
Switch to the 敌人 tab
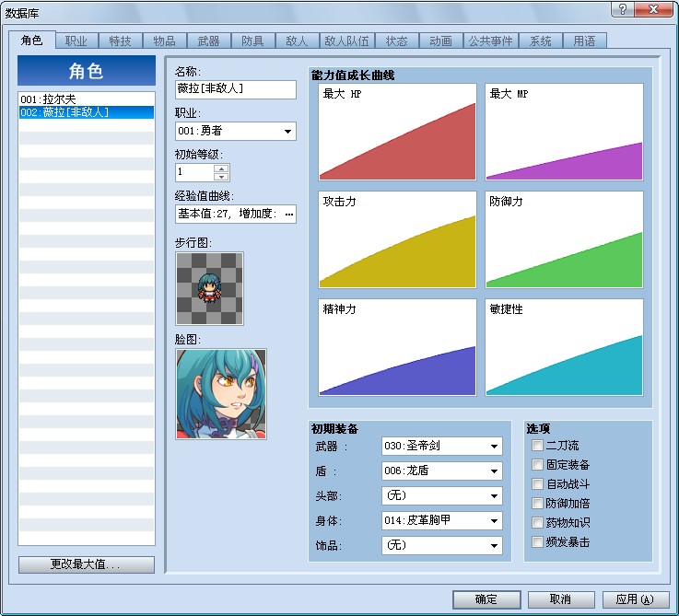click(297, 41)
